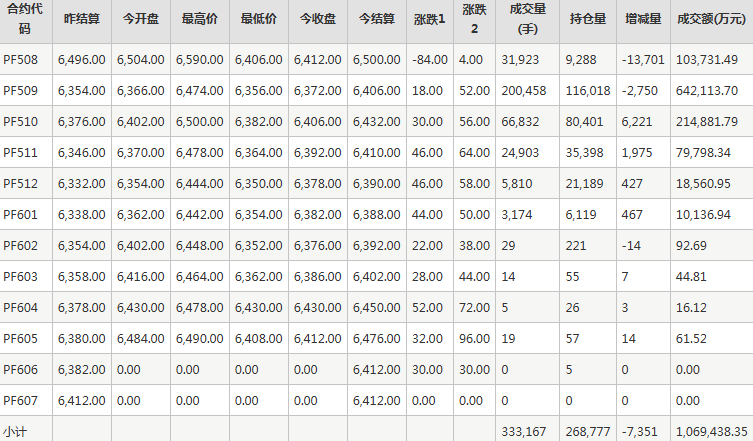The height and width of the screenshot is (441, 753).
Task: Click subtotal position change -7,351
Action: tap(639, 431)
